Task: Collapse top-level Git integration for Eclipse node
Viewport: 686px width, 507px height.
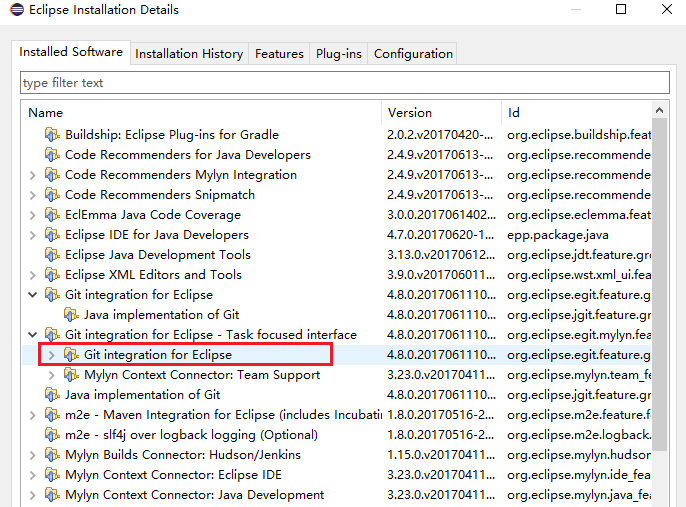Action: click(x=32, y=295)
